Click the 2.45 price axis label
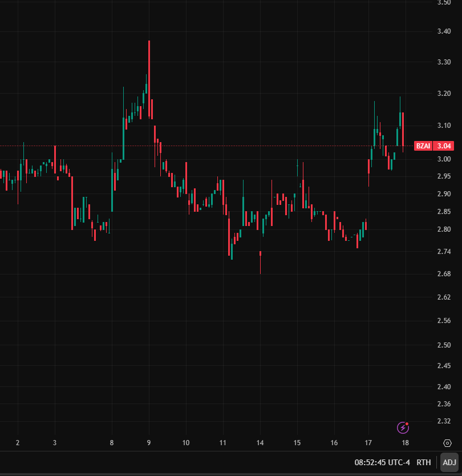This screenshot has width=462, height=476. coord(444,366)
